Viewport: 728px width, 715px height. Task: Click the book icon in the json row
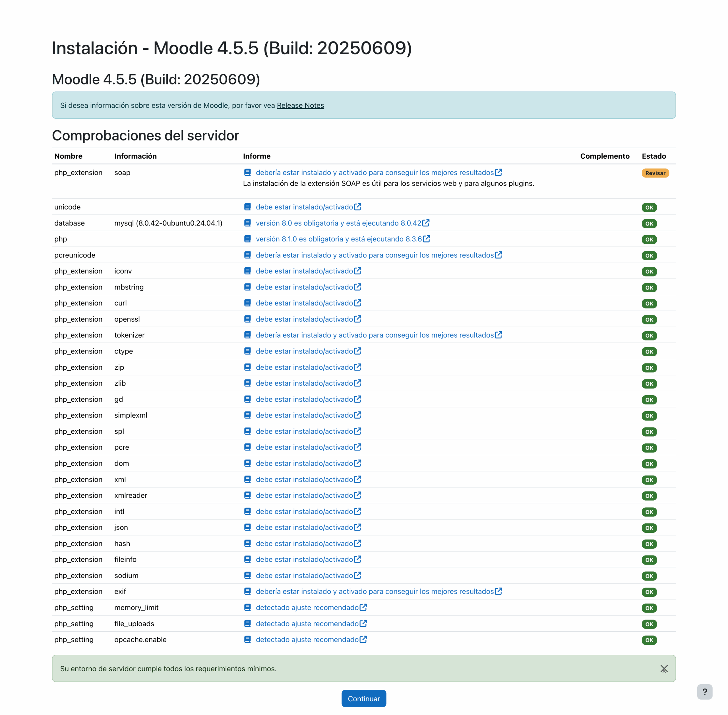tap(247, 527)
